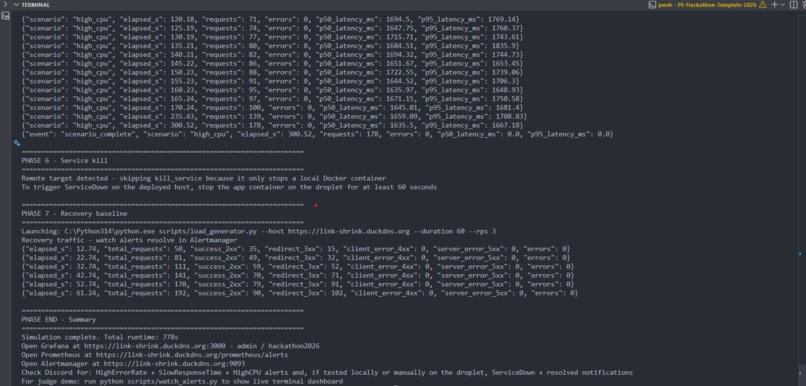Click the high_cpu log line with requests 178, p50 1635.5
Screen dimensions: 806x386
pyautogui.click(x=272, y=125)
